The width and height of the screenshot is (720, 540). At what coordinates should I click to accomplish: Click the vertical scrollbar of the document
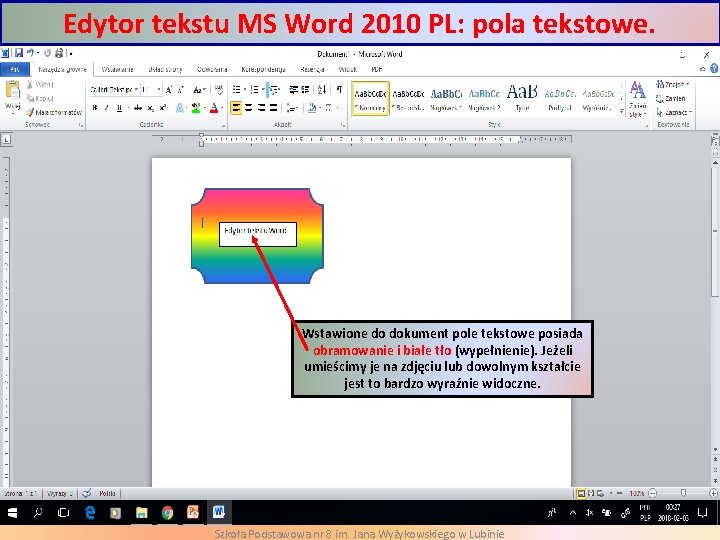tap(715, 232)
